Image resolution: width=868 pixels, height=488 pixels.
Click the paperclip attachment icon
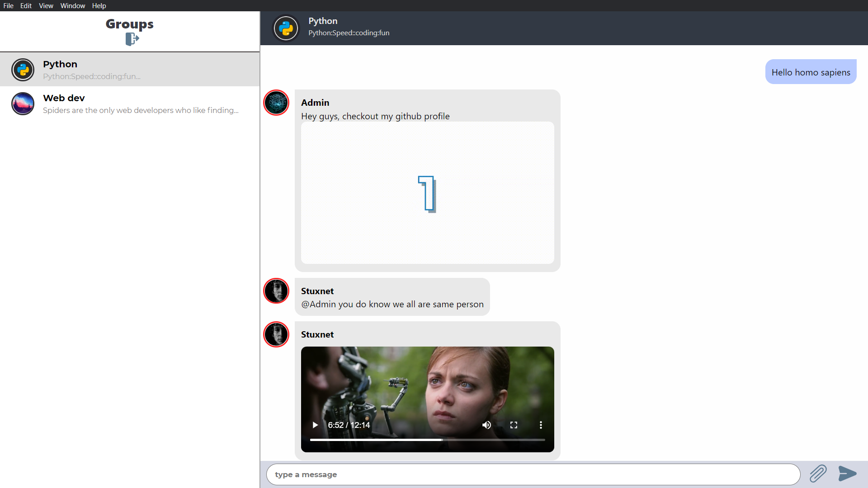(818, 474)
